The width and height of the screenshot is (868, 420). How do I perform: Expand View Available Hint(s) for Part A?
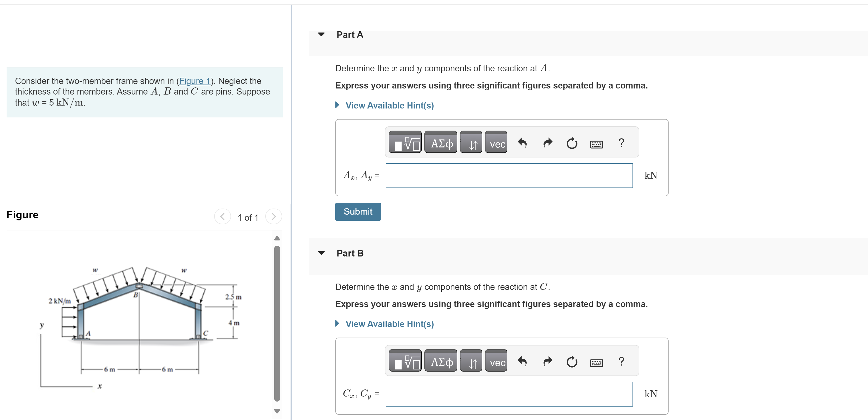point(389,105)
